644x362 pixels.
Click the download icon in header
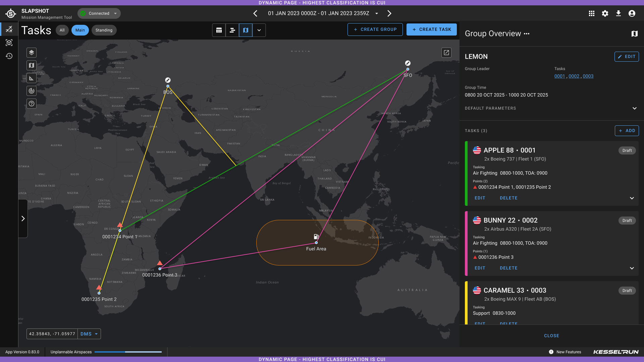point(619,13)
